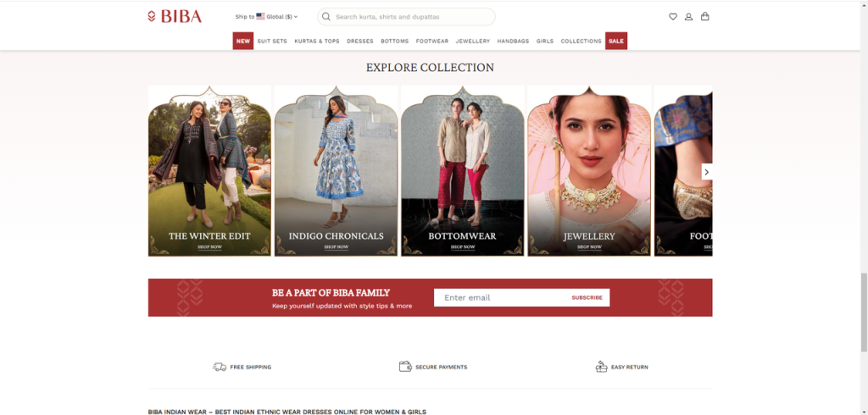This screenshot has height=415, width=868.
Task: Open the Indigo Chronicals collection image
Action: [336, 171]
